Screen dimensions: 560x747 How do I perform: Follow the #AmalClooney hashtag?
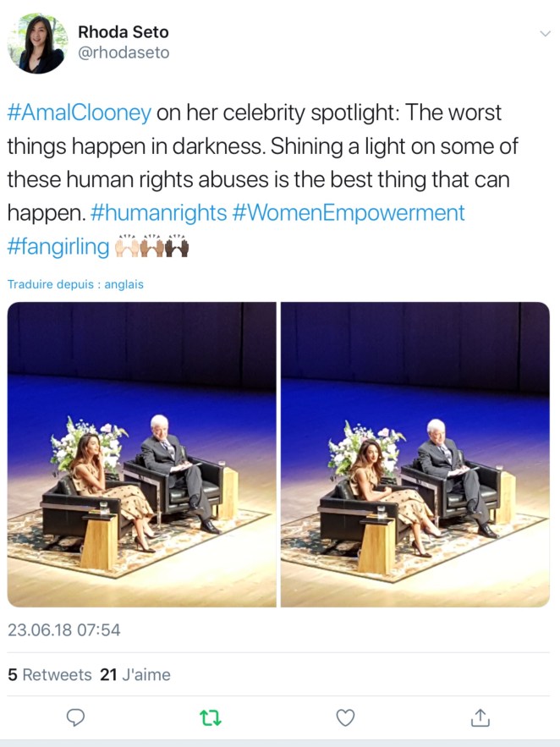[79, 113]
